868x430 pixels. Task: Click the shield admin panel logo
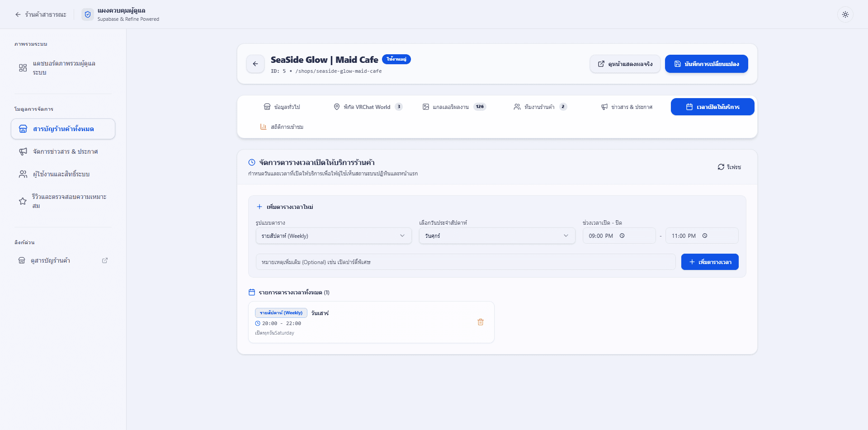click(x=88, y=14)
